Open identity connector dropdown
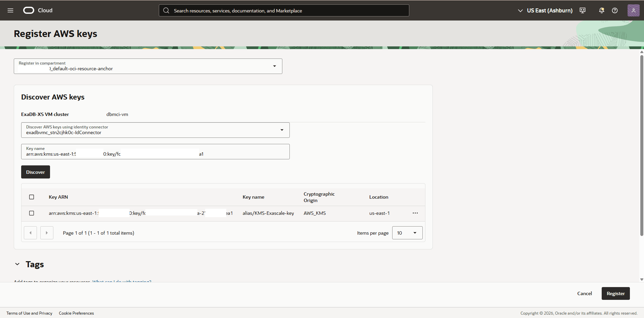Screen dimensions: 644x318 (155, 130)
